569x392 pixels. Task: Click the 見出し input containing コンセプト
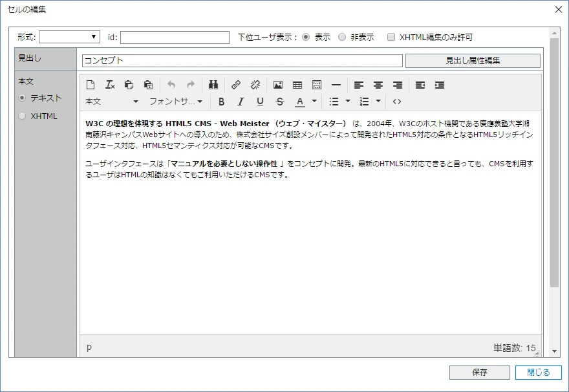coord(242,61)
